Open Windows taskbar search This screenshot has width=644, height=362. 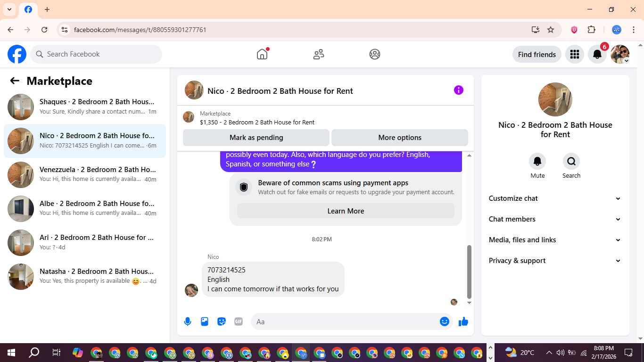34,353
